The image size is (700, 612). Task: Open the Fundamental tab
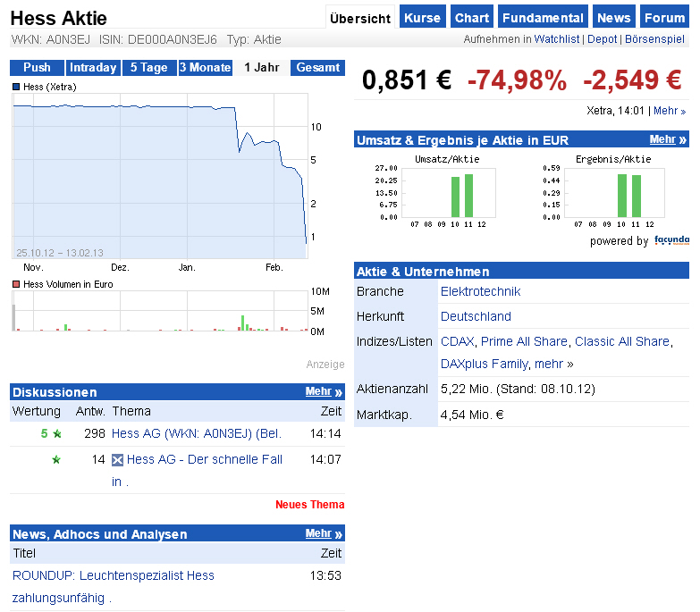543,17
